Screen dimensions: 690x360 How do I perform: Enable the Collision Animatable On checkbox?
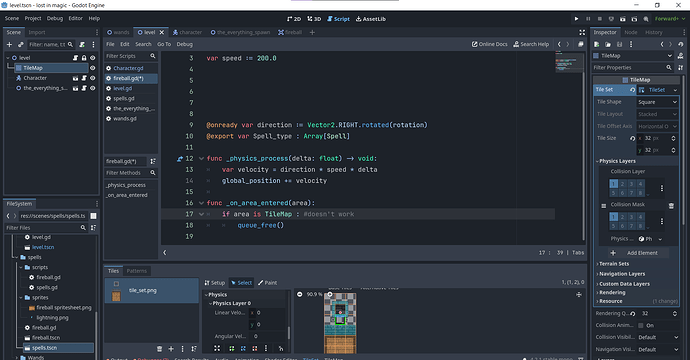[641, 325]
